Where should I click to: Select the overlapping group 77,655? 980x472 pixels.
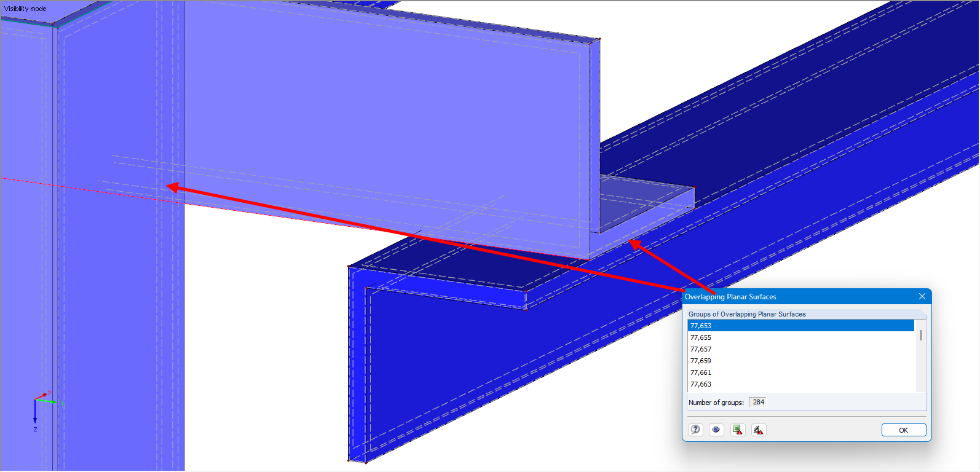[x=701, y=337]
